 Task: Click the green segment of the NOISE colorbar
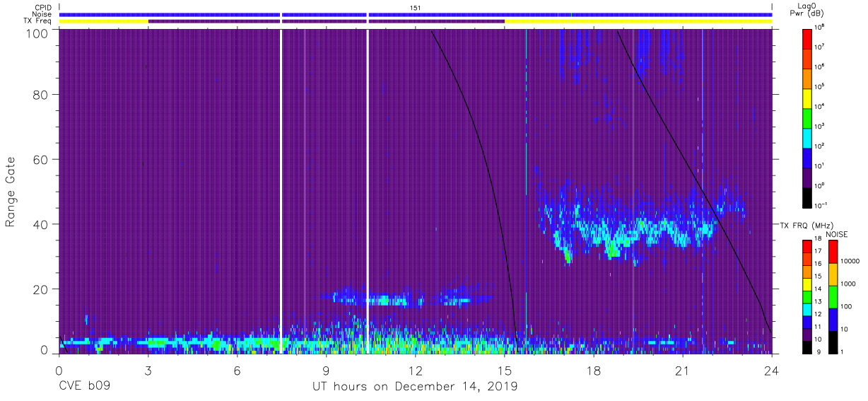833,297
